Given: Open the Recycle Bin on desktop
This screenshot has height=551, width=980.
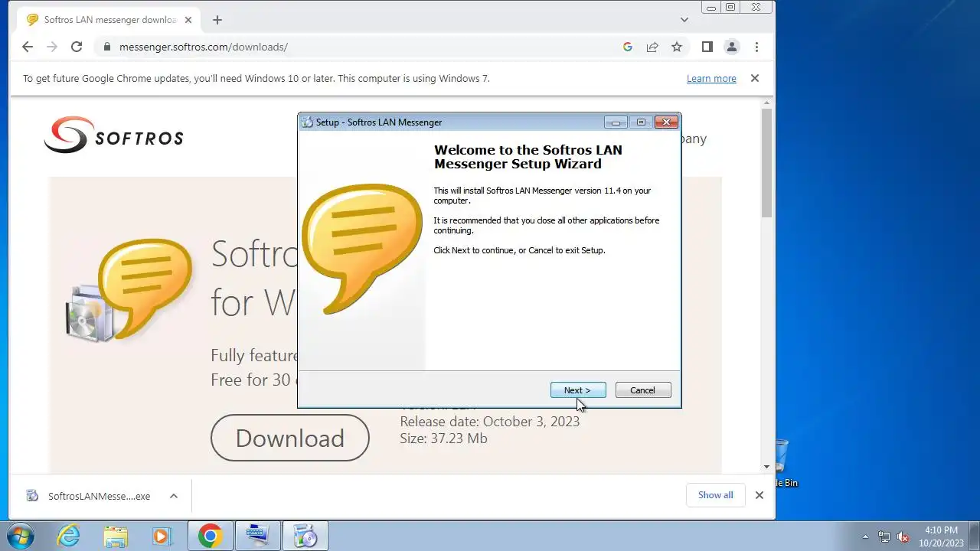Looking at the screenshot, I should click(x=782, y=463).
